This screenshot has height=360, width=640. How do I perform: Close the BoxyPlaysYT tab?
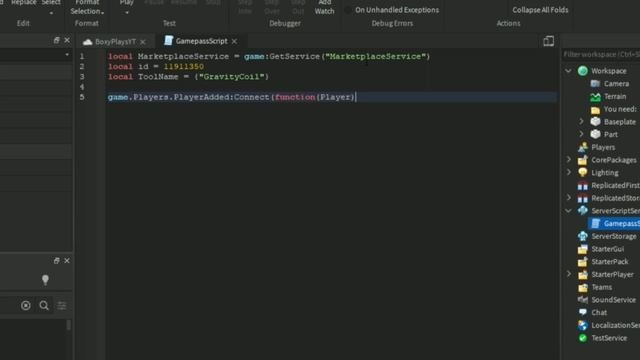pyautogui.click(x=142, y=42)
